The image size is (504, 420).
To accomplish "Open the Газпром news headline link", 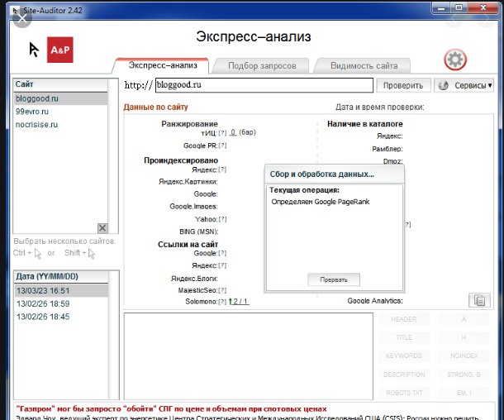I will (171, 408).
